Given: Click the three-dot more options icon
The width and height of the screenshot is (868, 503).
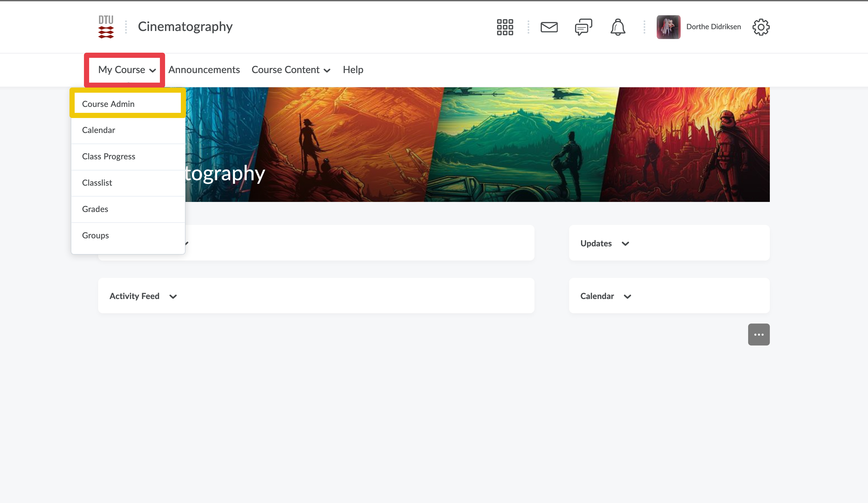Looking at the screenshot, I should coord(759,335).
